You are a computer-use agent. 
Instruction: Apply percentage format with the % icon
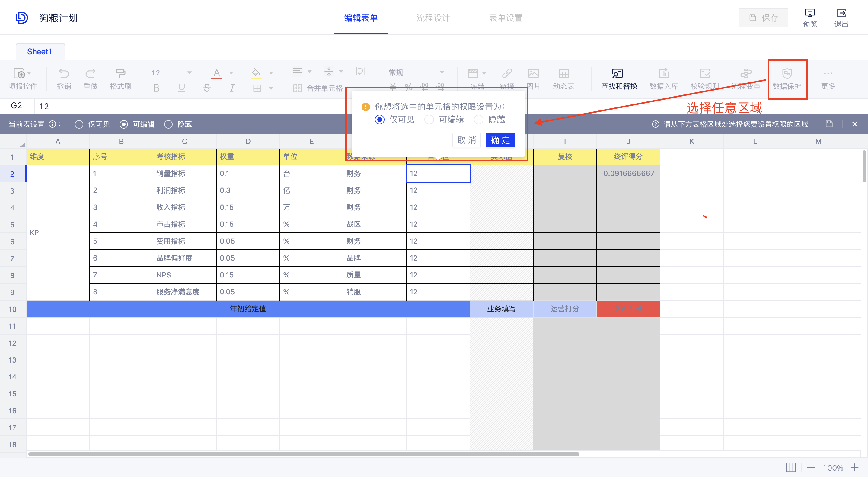(x=409, y=87)
